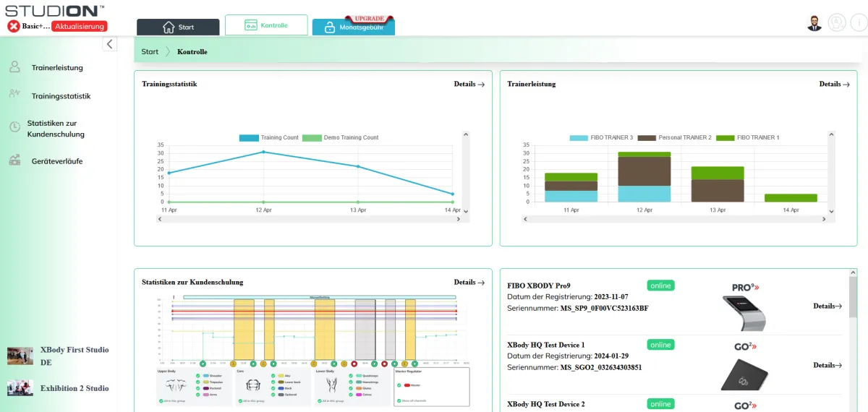Open the Monatsgebühr upgrade tab
The image size is (868, 412).
tap(354, 27)
